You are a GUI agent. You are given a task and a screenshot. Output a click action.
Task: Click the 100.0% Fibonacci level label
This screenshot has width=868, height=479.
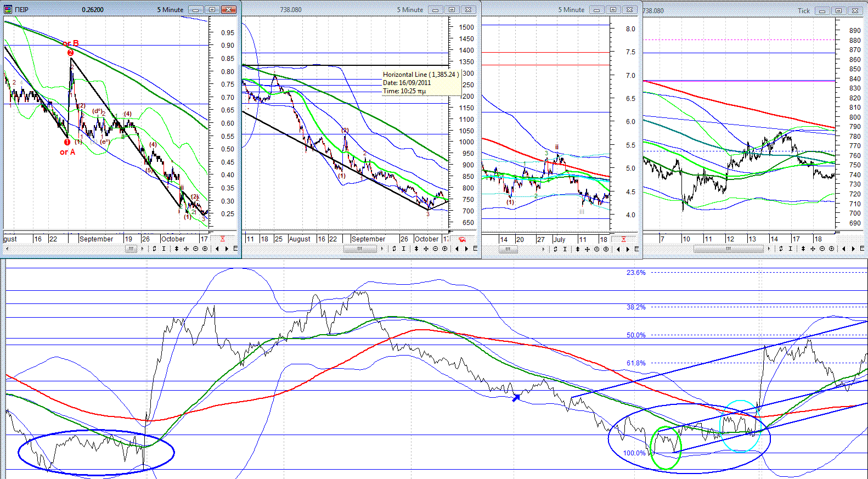click(634, 453)
